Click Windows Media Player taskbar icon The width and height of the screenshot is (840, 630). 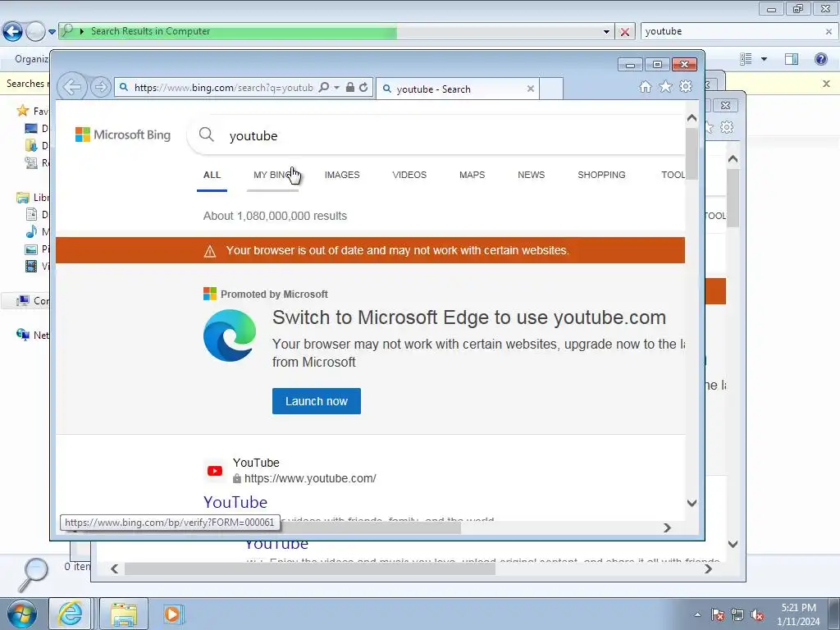pyautogui.click(x=172, y=614)
